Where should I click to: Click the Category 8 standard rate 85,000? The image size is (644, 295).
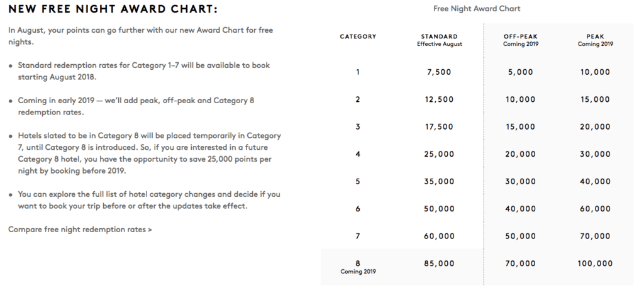(x=438, y=264)
